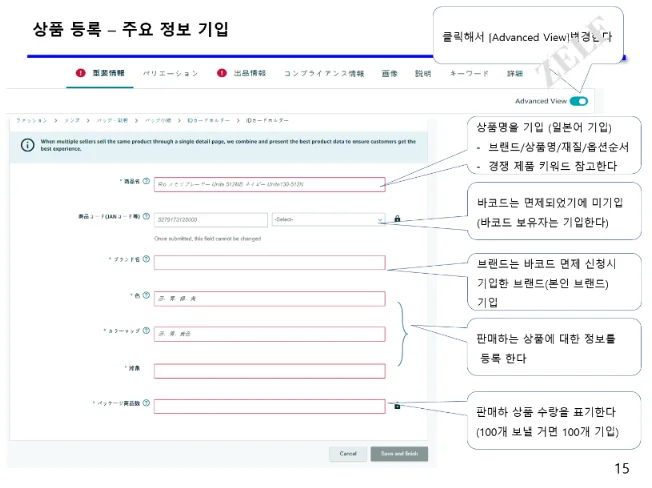Image resolution: width=652 pixels, height=488 pixels.
Task: Click into the 商品名 product name field
Action: point(269,185)
